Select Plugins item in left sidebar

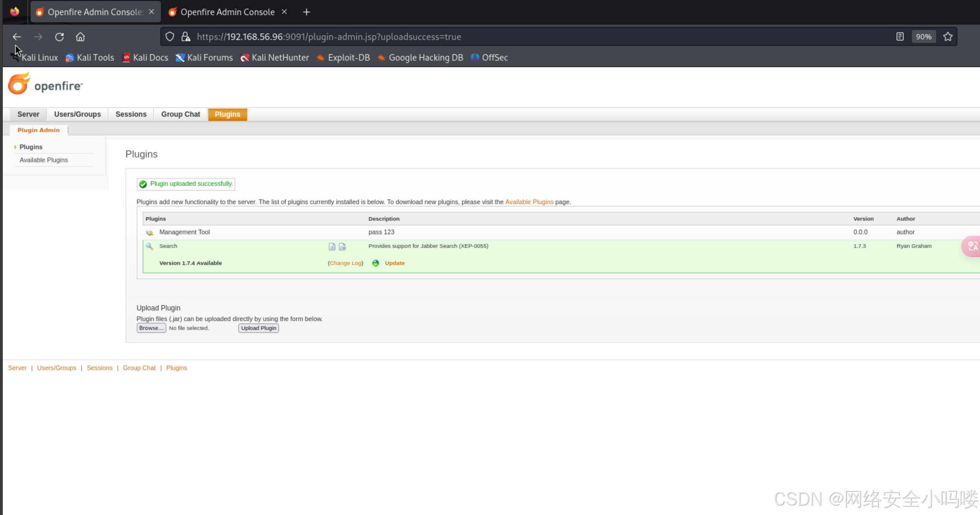click(31, 147)
